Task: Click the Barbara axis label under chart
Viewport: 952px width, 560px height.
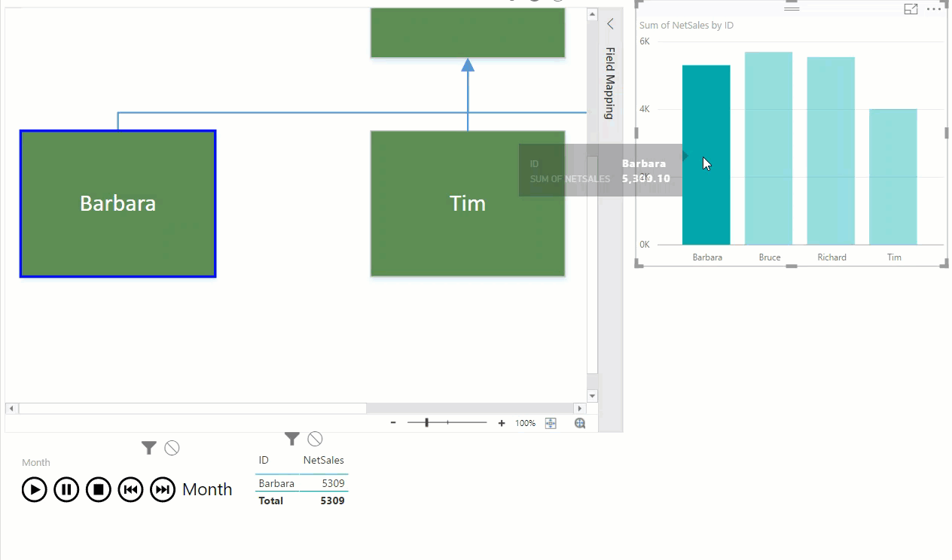Action: coord(707,257)
